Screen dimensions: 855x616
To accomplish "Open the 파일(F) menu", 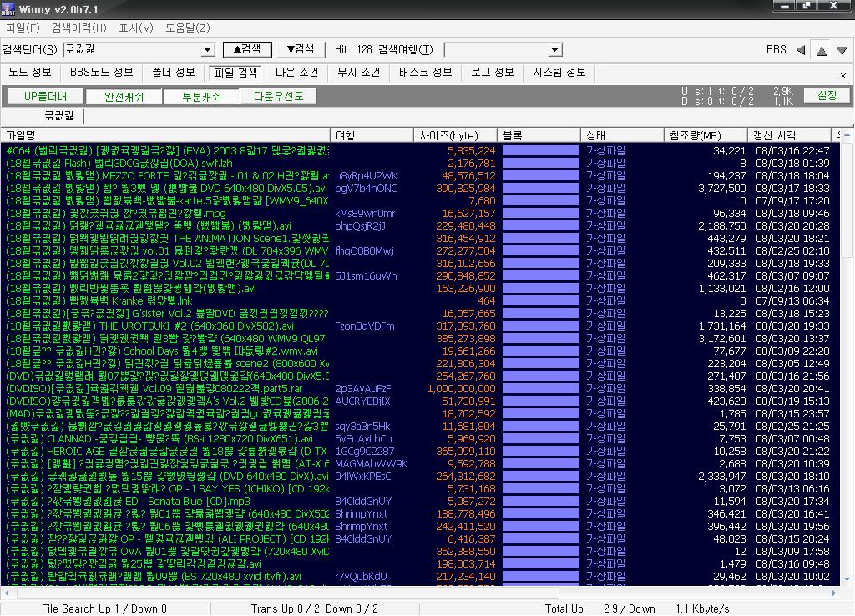I will click(23, 28).
